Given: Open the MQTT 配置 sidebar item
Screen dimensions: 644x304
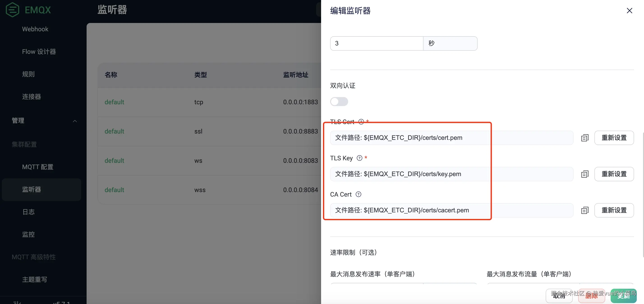Looking at the screenshot, I should 37,167.
